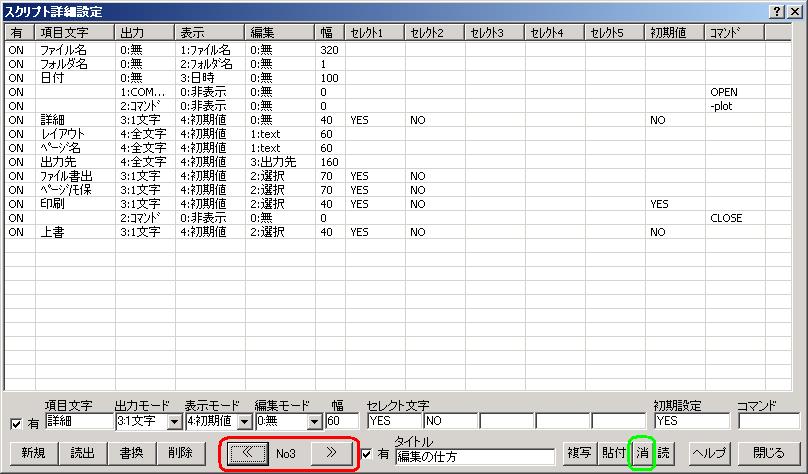Click the 項目文字 column header
The height and width of the screenshot is (474, 808).
click(75, 33)
